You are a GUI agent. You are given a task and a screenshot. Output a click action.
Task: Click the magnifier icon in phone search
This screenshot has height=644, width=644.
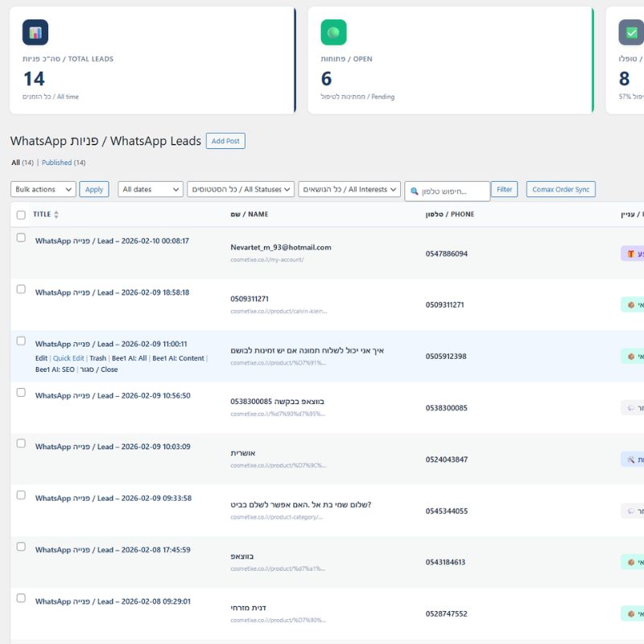tap(415, 191)
